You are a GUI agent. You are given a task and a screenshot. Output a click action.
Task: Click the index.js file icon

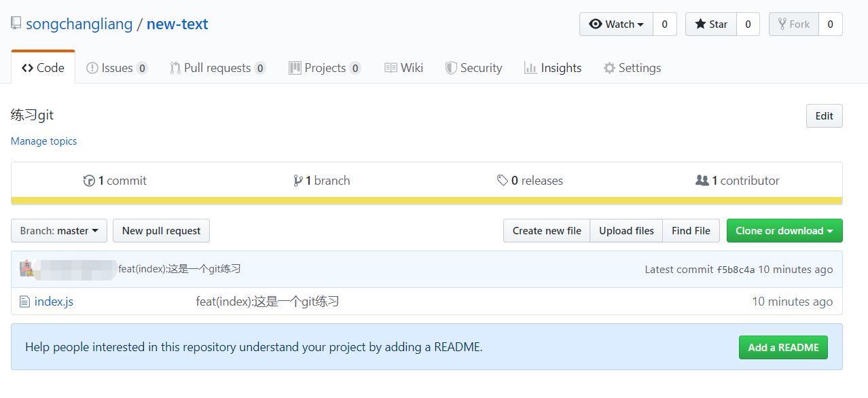(24, 302)
